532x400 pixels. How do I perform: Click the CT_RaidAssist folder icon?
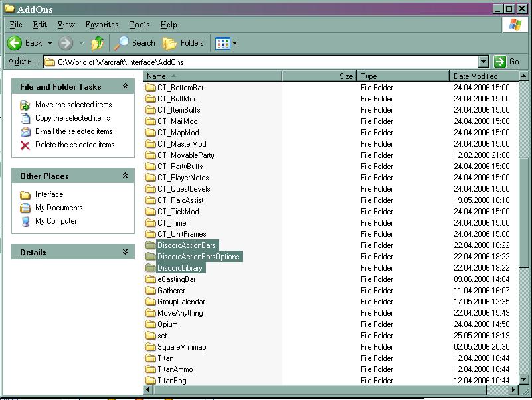tap(151, 200)
